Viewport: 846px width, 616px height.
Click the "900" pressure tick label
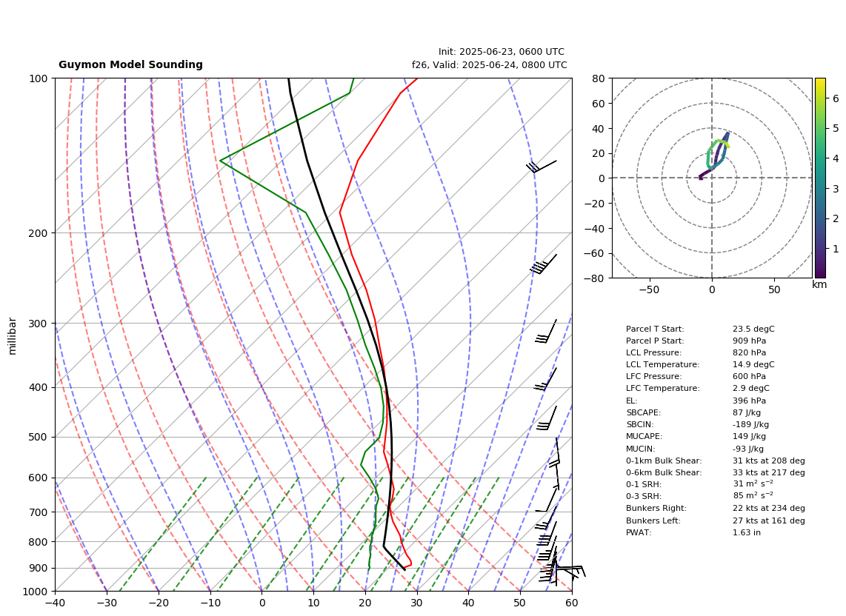[x=40, y=568]
